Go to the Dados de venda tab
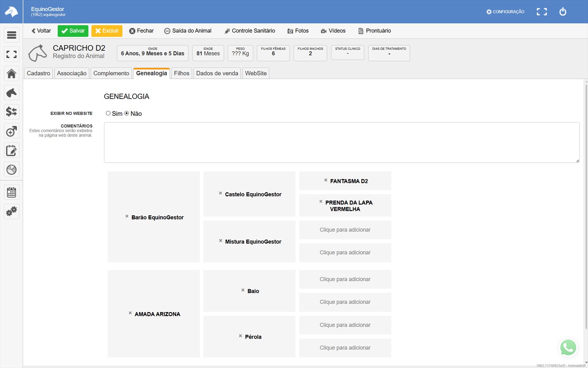This screenshot has width=588, height=368. pos(217,73)
